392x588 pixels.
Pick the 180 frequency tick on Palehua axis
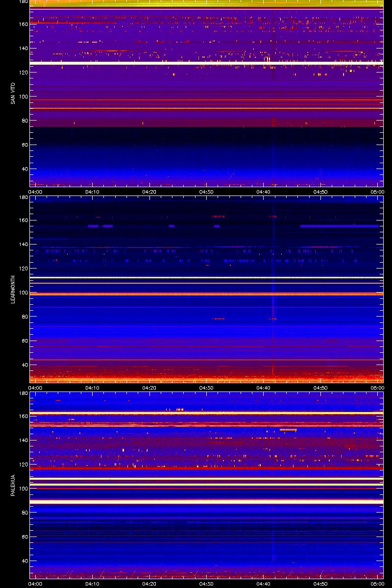(23, 393)
